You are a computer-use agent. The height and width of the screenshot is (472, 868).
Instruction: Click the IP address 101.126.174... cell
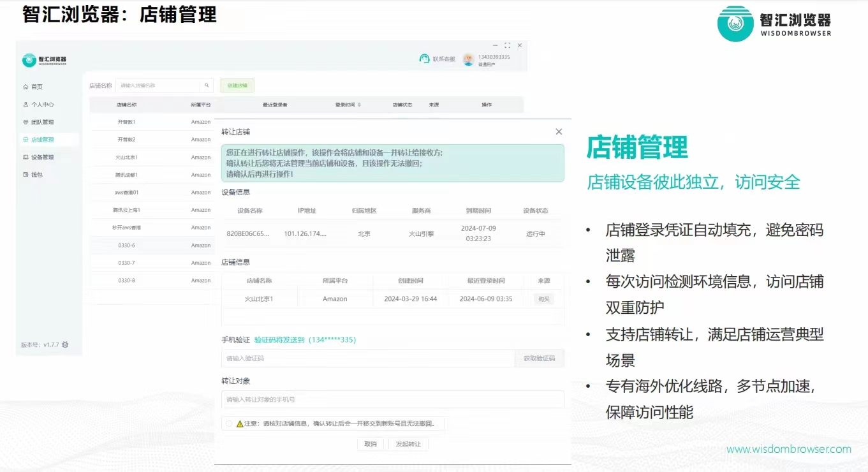(305, 234)
